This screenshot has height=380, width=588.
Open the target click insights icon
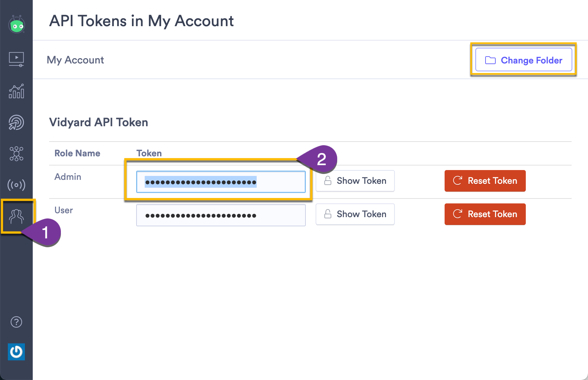click(x=16, y=123)
